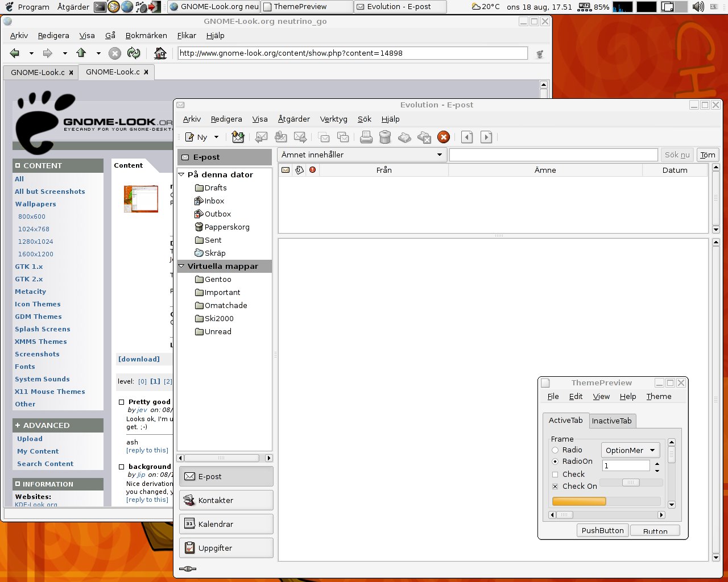Click the Print icon in Evolution toolbar
Screen dimensions: 728x582
(x=366, y=137)
